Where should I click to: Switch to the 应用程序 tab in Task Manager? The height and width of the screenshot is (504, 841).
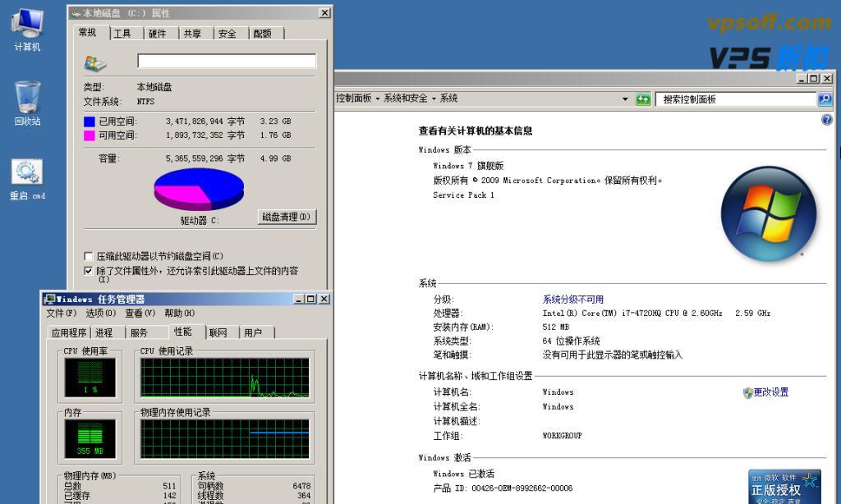[x=69, y=333]
